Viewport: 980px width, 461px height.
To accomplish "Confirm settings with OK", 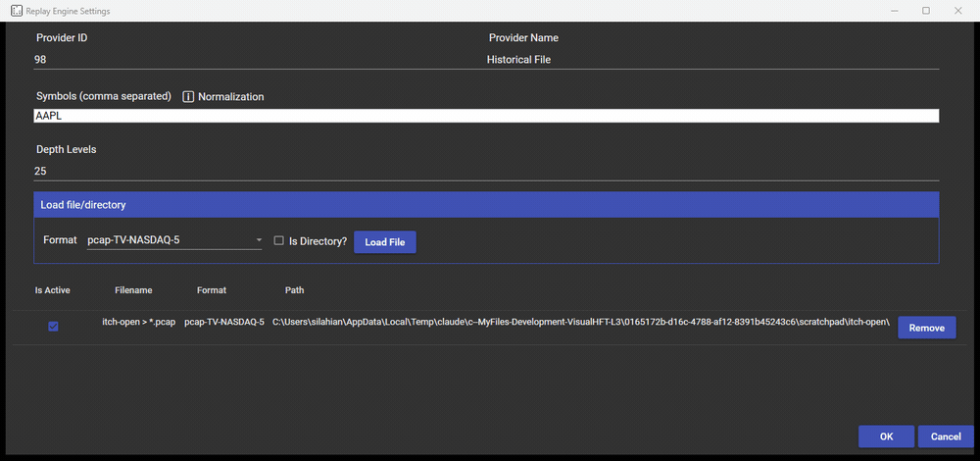I will point(886,436).
